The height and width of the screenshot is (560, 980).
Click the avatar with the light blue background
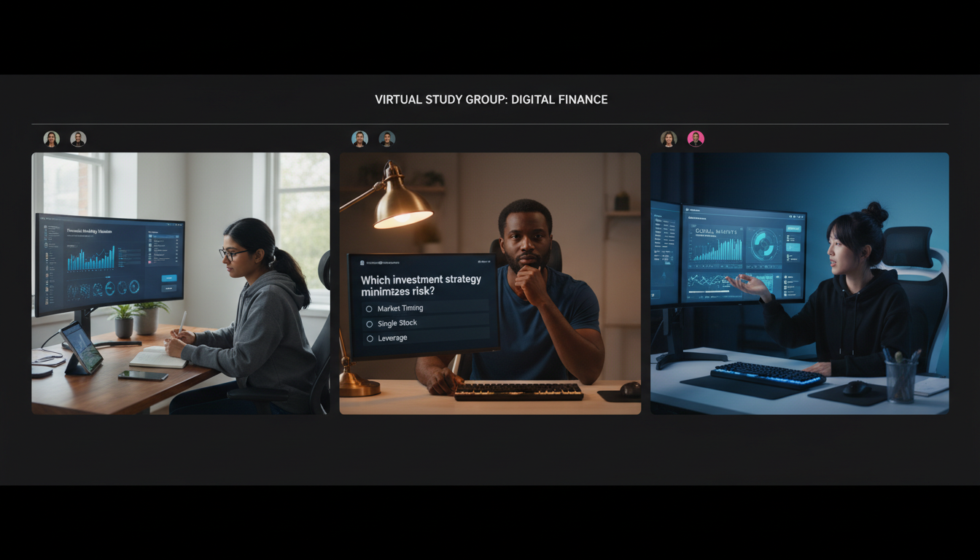coord(359,139)
